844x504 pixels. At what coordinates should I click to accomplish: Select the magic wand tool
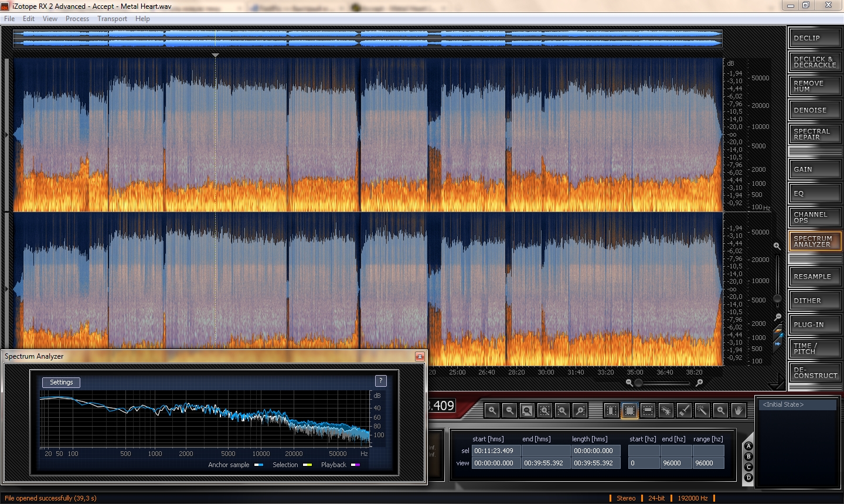(702, 411)
